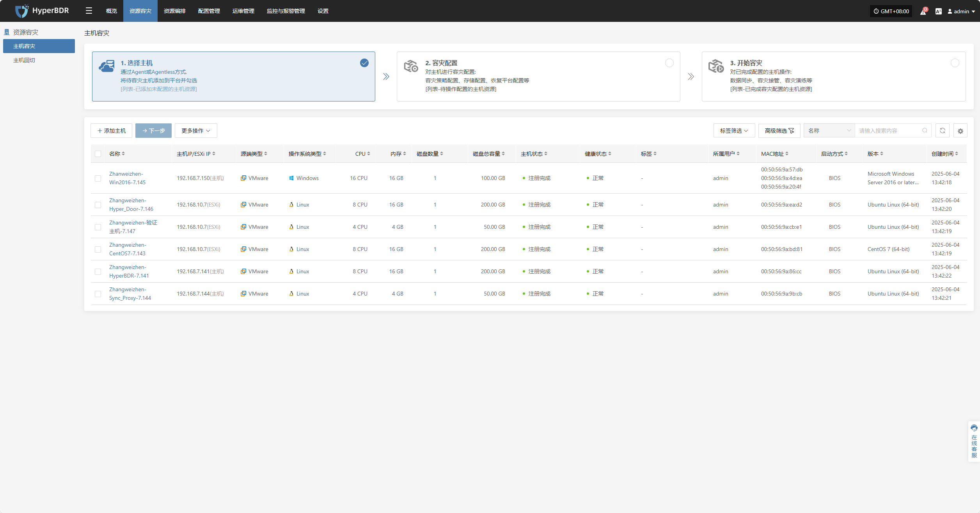Open 设置 settings menu

click(x=323, y=11)
